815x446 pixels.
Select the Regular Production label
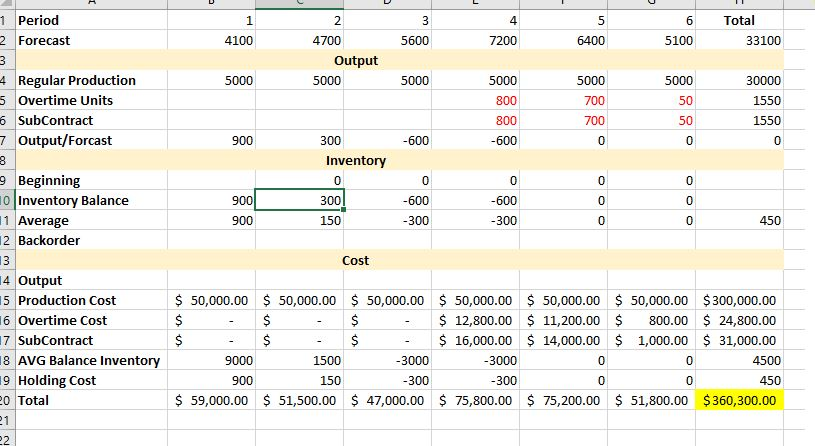tap(91, 81)
